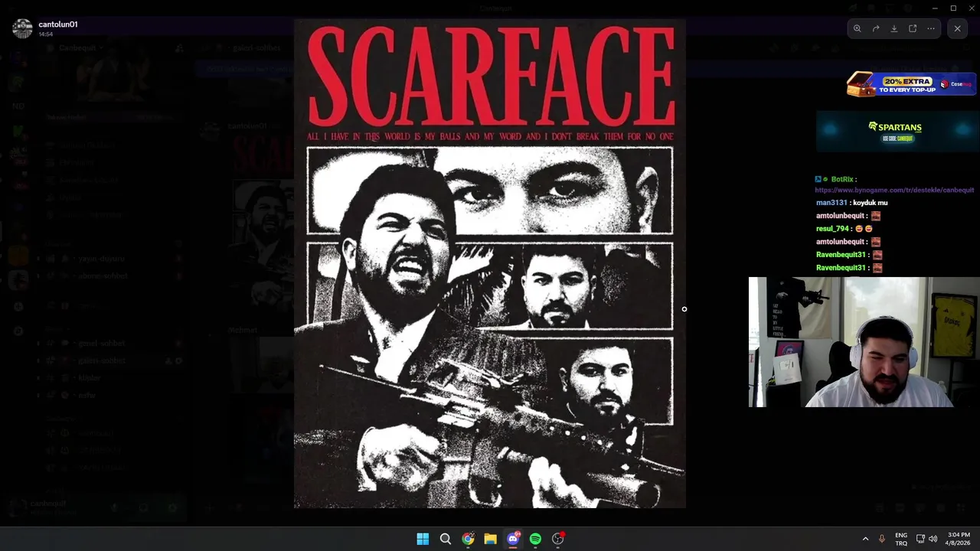The image size is (980, 551).
Task: Click the cantolun01 profile avatar
Action: pos(22,28)
